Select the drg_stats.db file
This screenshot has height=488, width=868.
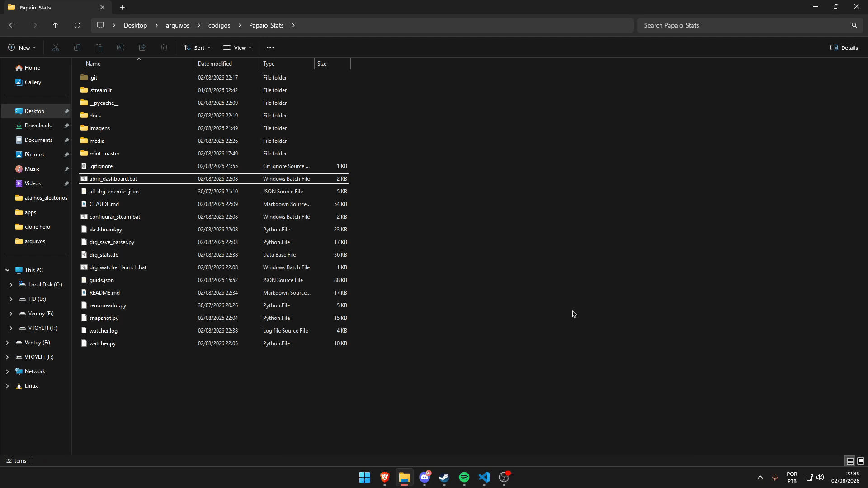(214, 255)
